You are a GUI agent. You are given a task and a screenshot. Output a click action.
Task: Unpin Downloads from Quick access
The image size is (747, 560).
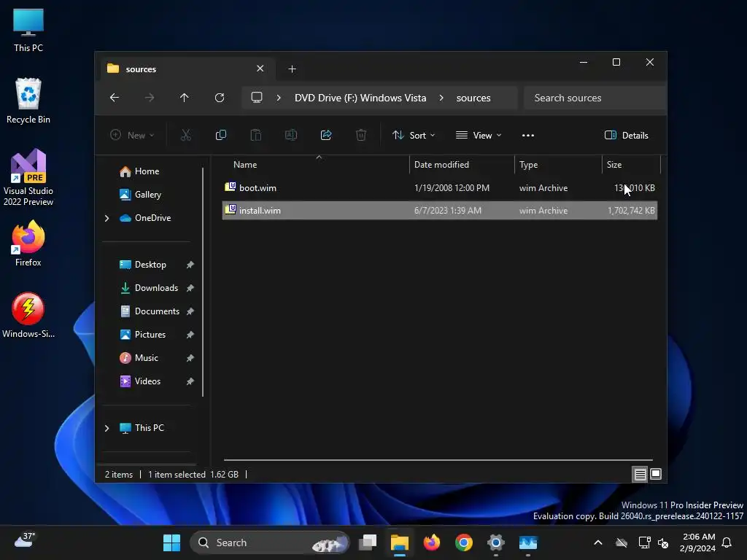coord(190,288)
